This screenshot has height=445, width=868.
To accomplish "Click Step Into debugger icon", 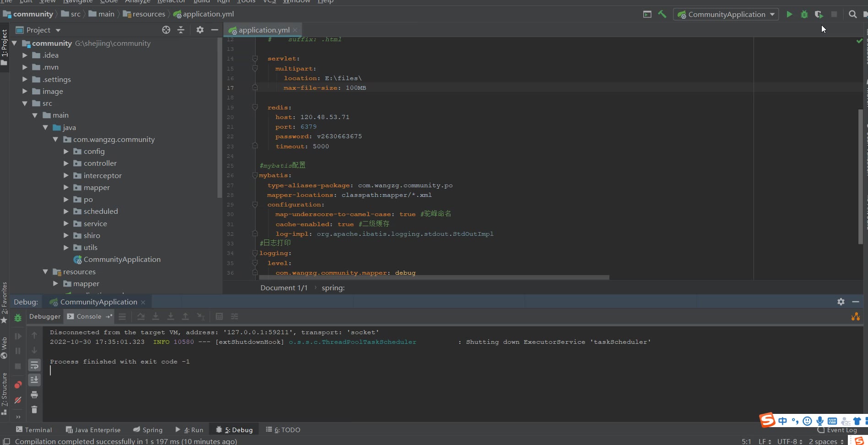I will pyautogui.click(x=156, y=317).
